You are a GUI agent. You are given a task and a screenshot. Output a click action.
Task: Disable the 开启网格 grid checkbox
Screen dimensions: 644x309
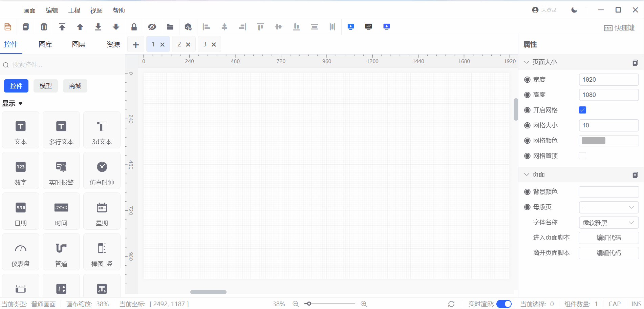[x=582, y=110]
